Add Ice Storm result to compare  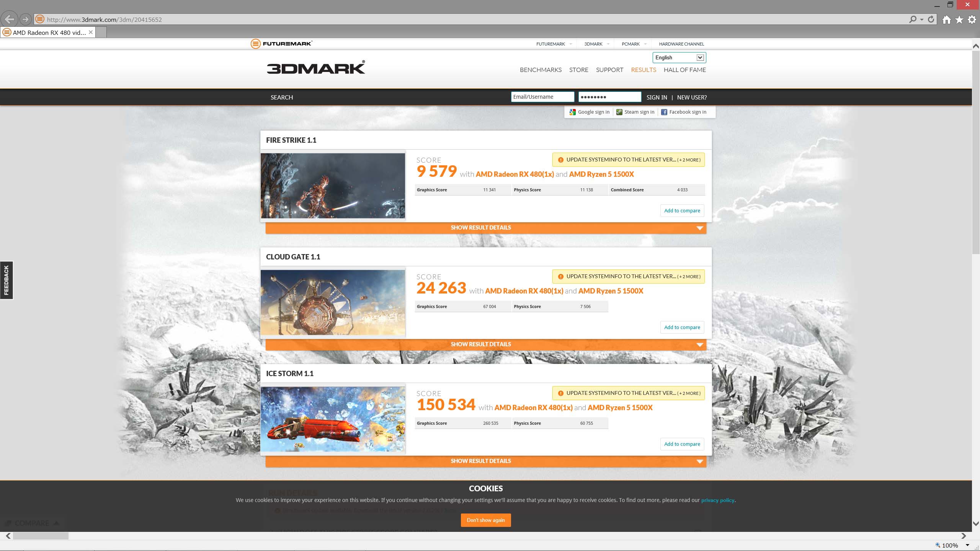coord(682,444)
